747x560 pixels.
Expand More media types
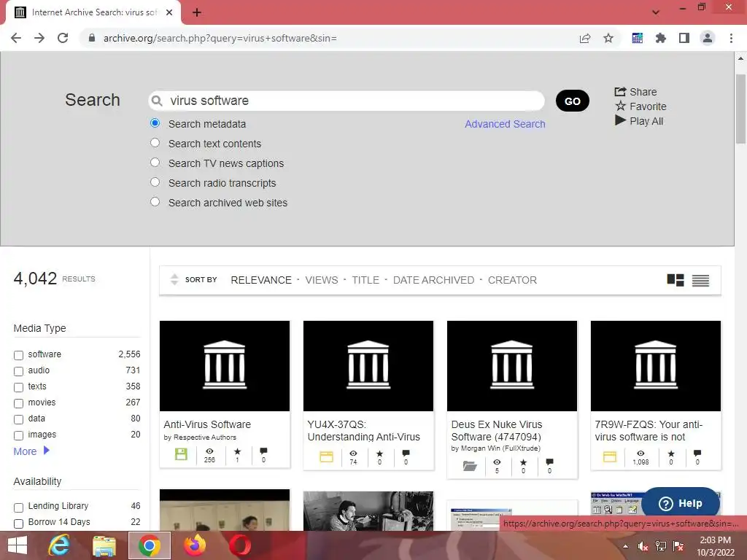coord(31,451)
